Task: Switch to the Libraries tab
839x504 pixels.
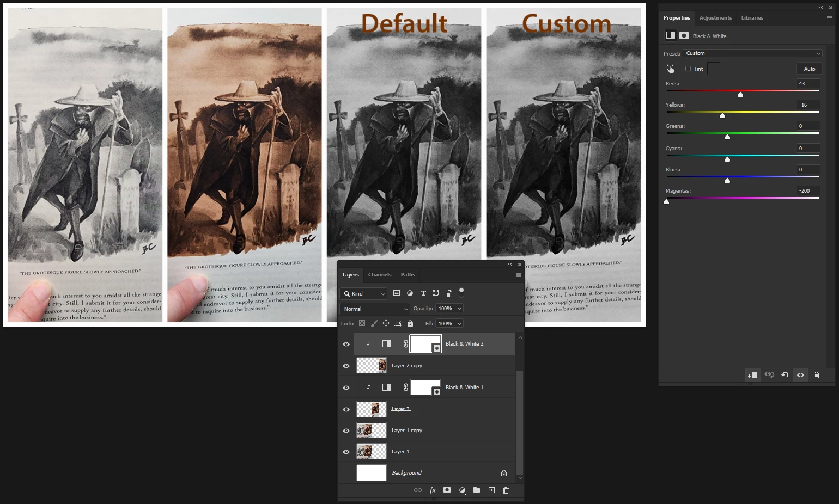Action: (x=752, y=18)
